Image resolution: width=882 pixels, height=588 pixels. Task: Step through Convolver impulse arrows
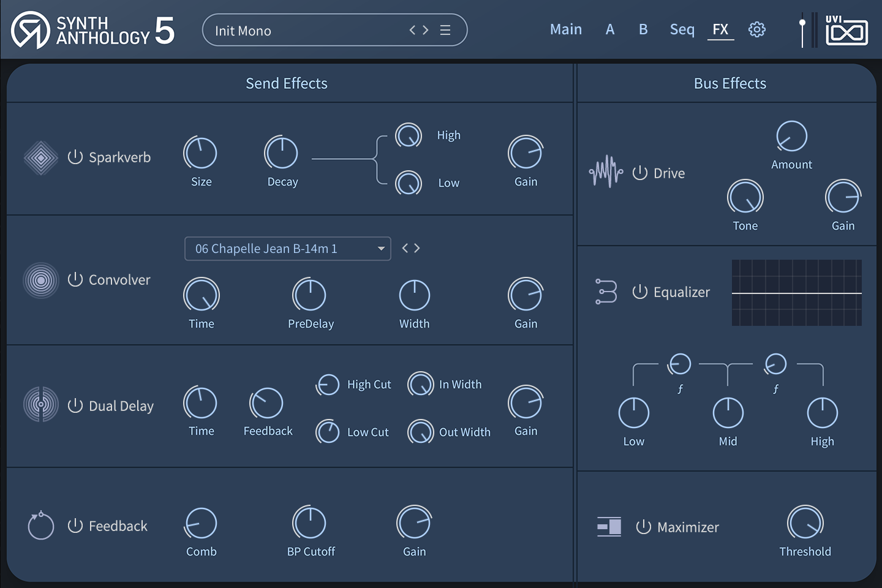point(411,248)
